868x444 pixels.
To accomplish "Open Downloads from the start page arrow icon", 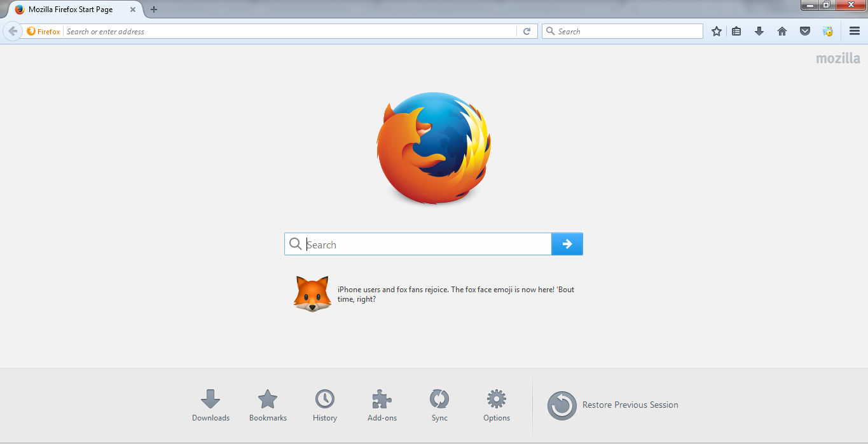I will click(210, 400).
